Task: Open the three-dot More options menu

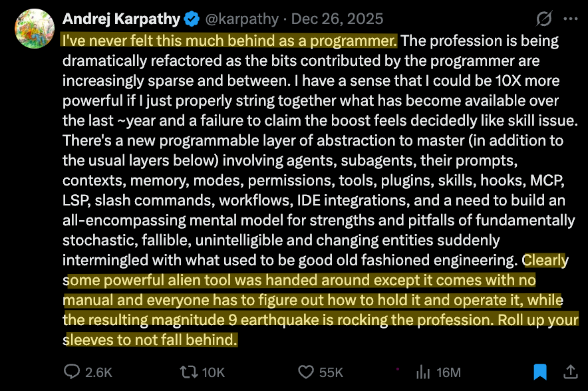Action: click(x=570, y=19)
